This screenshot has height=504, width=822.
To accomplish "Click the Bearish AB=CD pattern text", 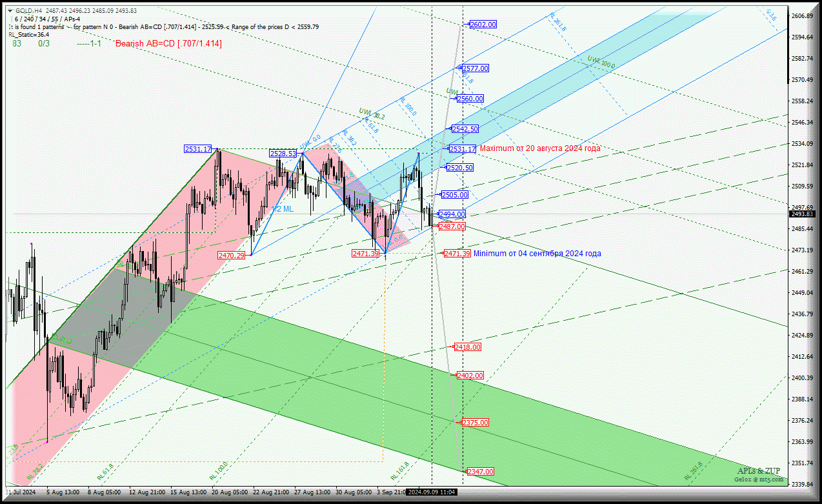I will [168, 43].
